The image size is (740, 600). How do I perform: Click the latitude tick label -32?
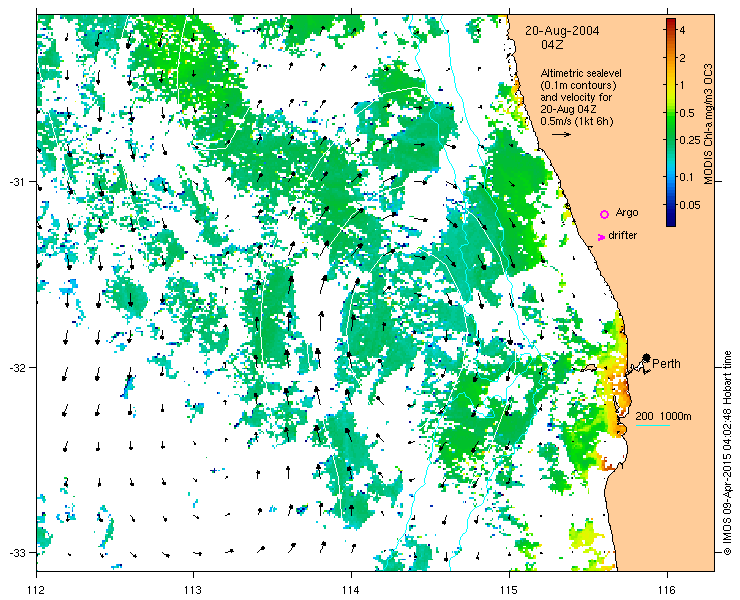coord(17,367)
